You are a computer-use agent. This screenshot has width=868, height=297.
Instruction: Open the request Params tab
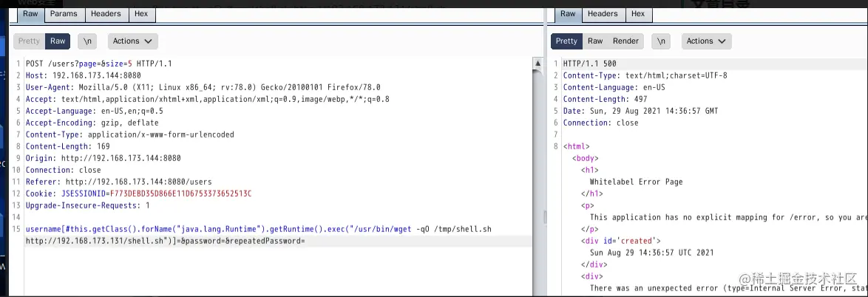point(64,14)
